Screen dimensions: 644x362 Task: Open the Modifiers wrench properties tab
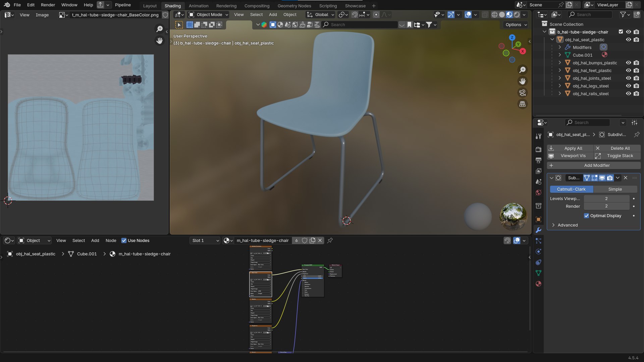[x=538, y=230]
